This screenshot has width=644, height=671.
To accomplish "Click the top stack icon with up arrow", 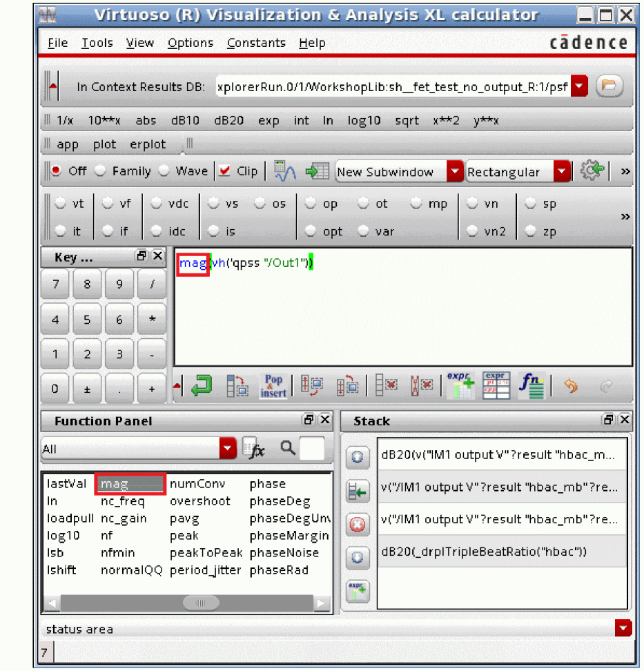I will click(358, 456).
